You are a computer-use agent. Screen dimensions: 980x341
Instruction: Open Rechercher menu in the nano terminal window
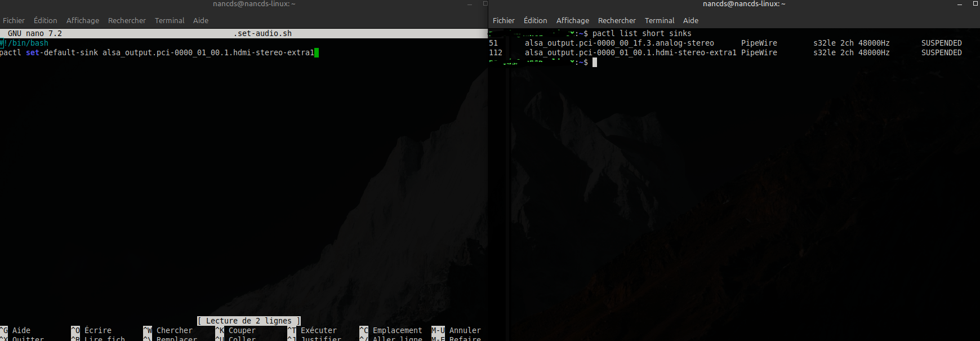[x=127, y=20]
